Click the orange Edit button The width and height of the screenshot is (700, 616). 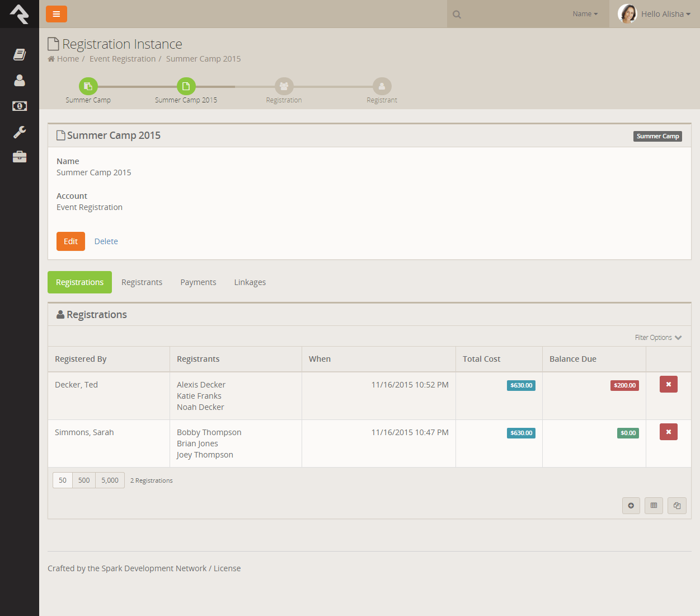(x=71, y=241)
